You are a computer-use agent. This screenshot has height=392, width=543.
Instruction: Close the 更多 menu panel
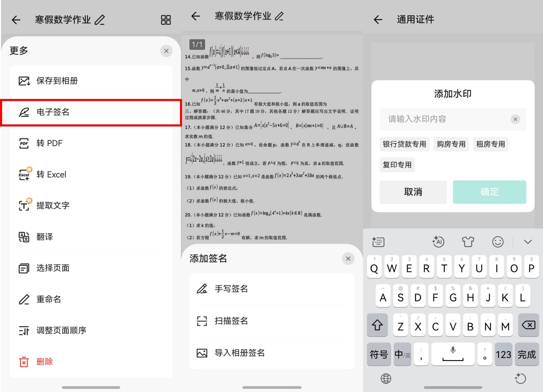[x=166, y=51]
